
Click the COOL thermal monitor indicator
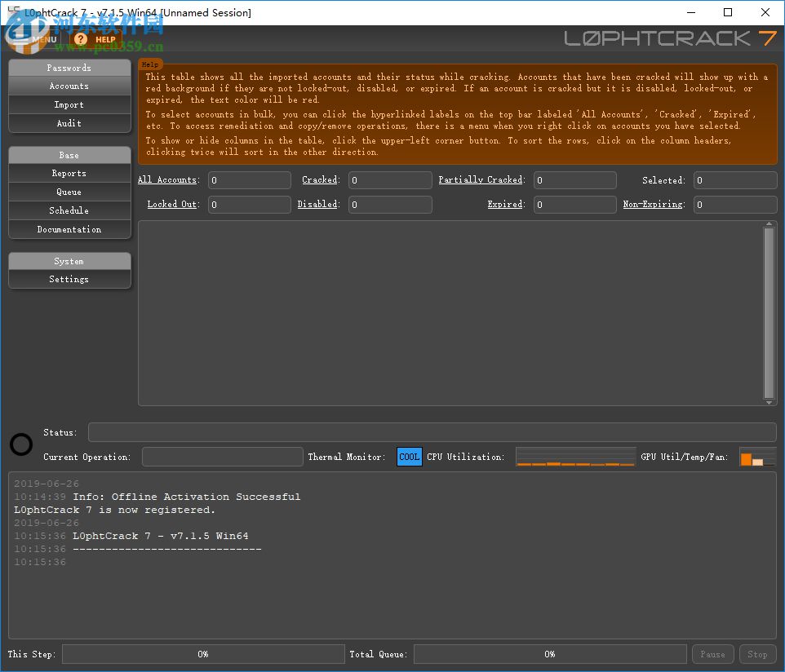pyautogui.click(x=410, y=457)
